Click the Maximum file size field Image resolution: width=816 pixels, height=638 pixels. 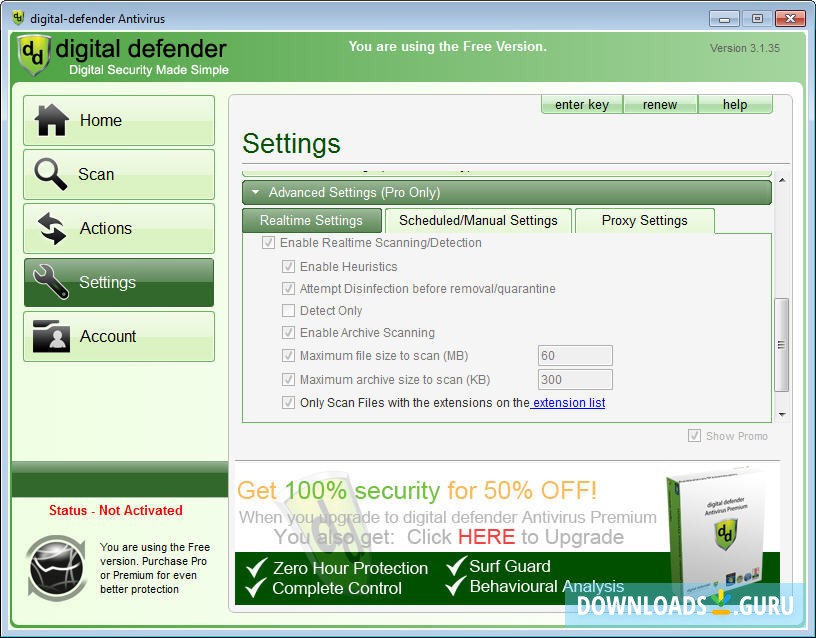tap(575, 355)
